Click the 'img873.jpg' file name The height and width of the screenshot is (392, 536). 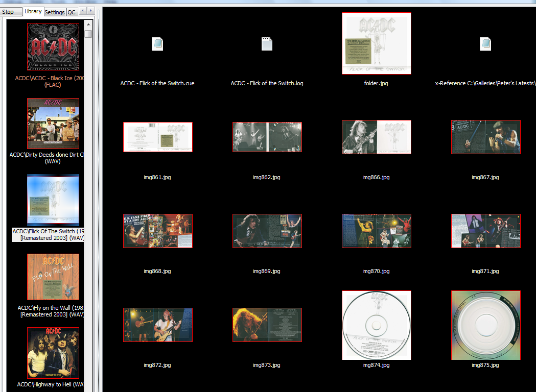click(x=267, y=365)
